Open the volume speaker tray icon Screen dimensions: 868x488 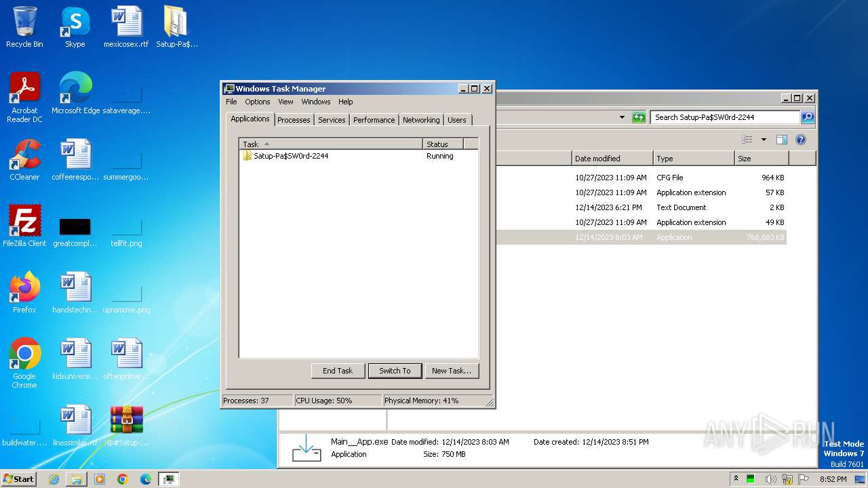pyautogui.click(x=770, y=479)
